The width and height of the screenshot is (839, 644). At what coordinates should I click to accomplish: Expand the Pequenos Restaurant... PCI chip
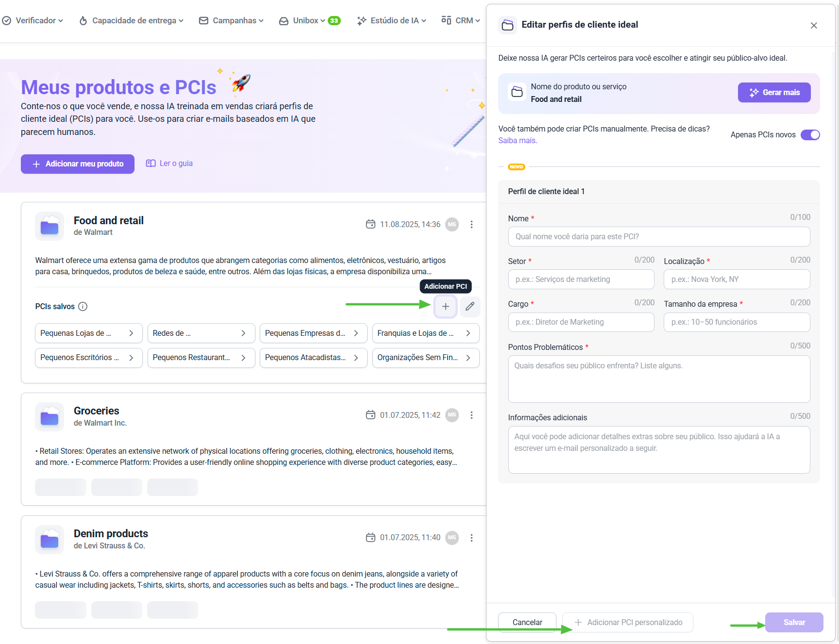coord(201,358)
